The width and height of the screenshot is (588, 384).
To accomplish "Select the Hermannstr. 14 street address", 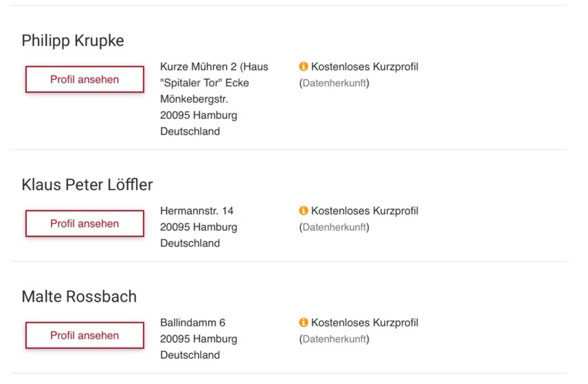I will click(x=197, y=211).
